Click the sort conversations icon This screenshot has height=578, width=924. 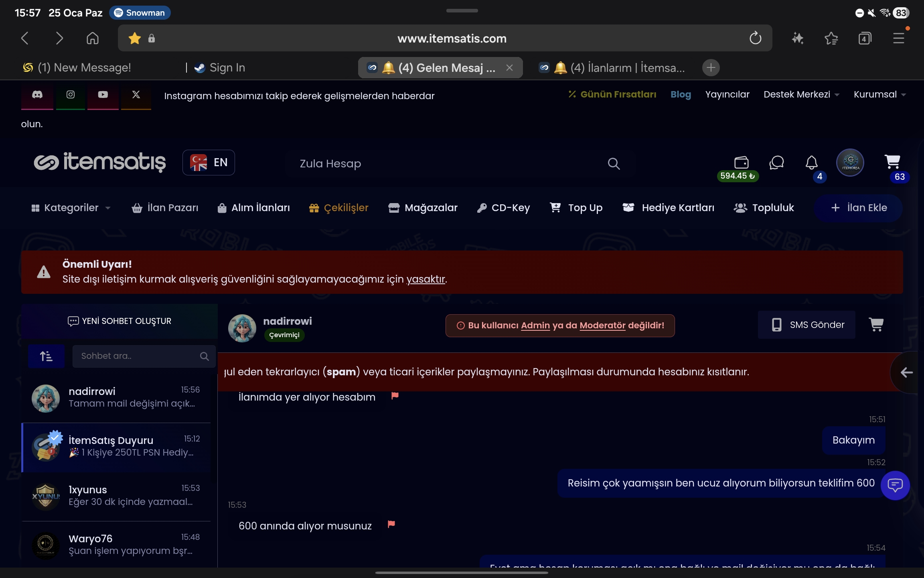pyautogui.click(x=46, y=356)
